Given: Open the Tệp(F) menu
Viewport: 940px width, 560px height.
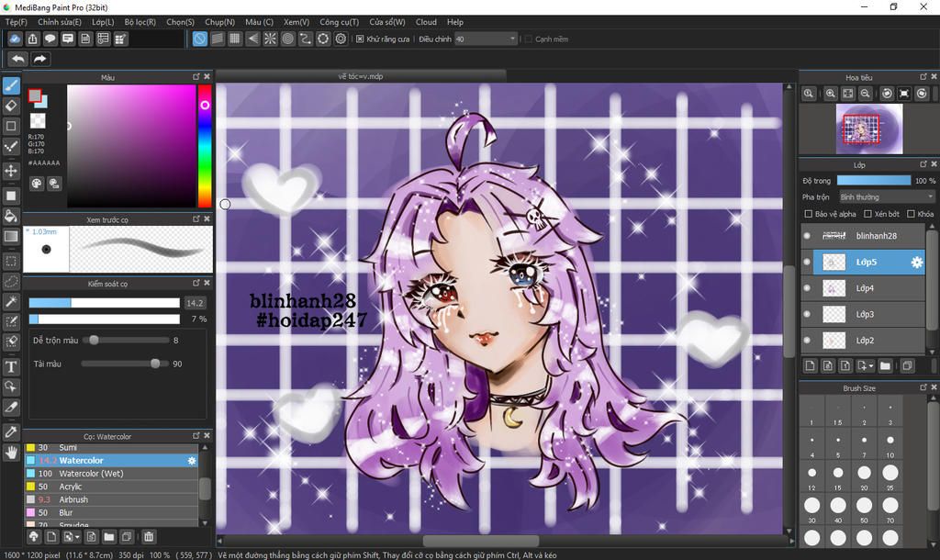Looking at the screenshot, I should (x=17, y=22).
